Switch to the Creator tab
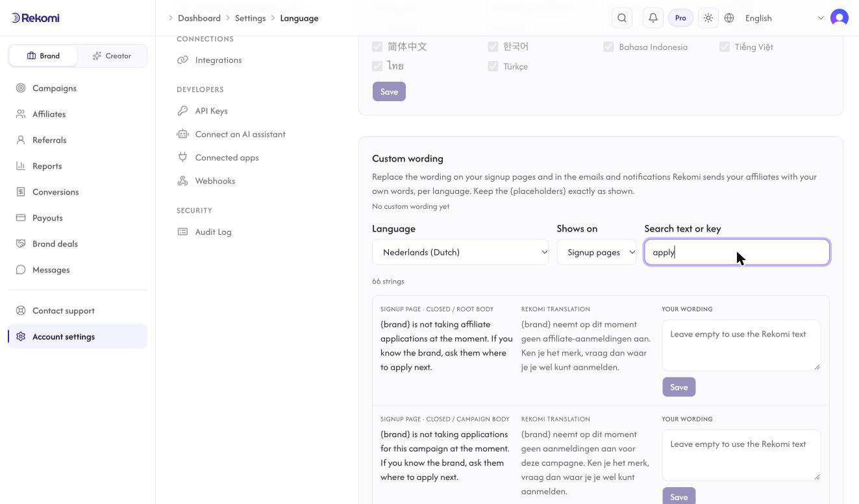The image size is (859, 504). [112, 56]
